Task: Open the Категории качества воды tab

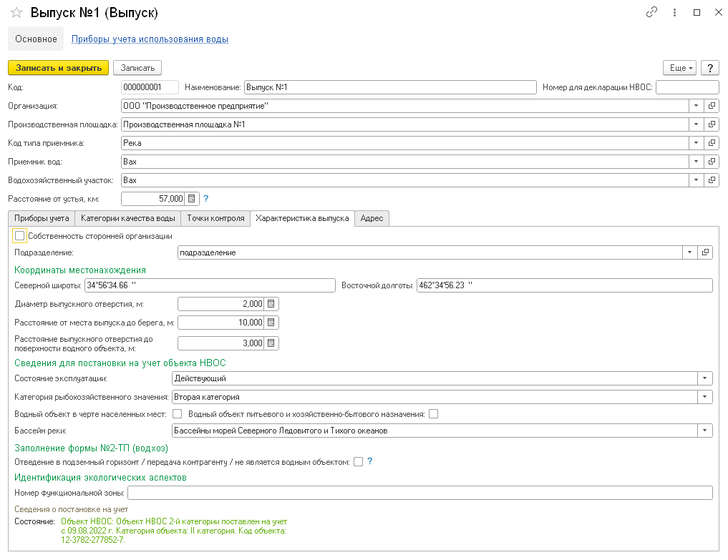Action: click(x=127, y=218)
